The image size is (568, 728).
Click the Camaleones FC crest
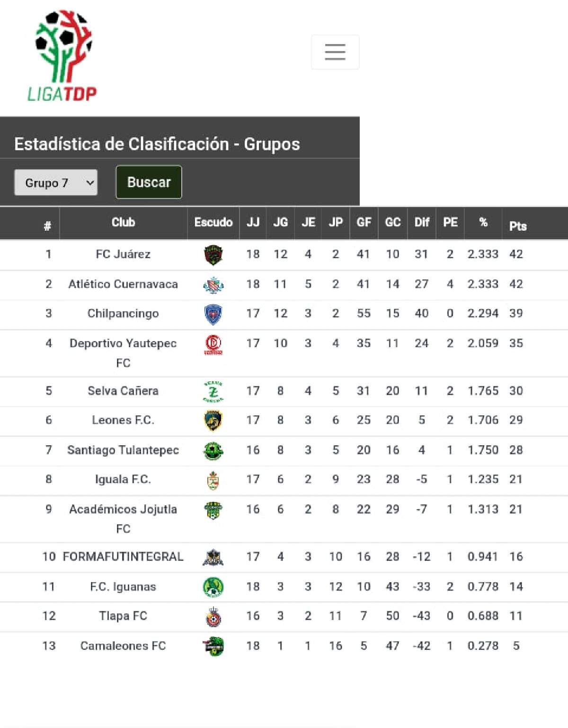pyautogui.click(x=213, y=647)
